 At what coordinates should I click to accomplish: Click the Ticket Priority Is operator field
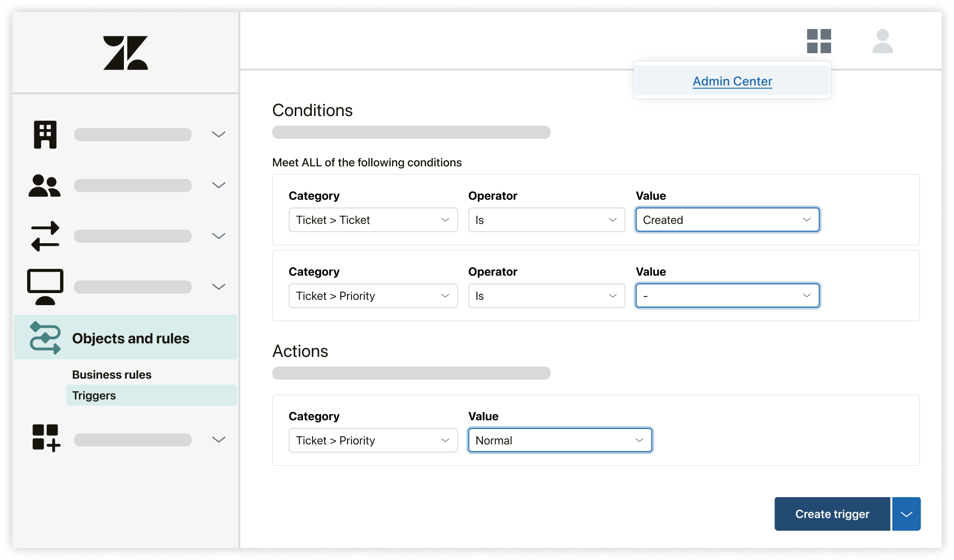pos(545,295)
